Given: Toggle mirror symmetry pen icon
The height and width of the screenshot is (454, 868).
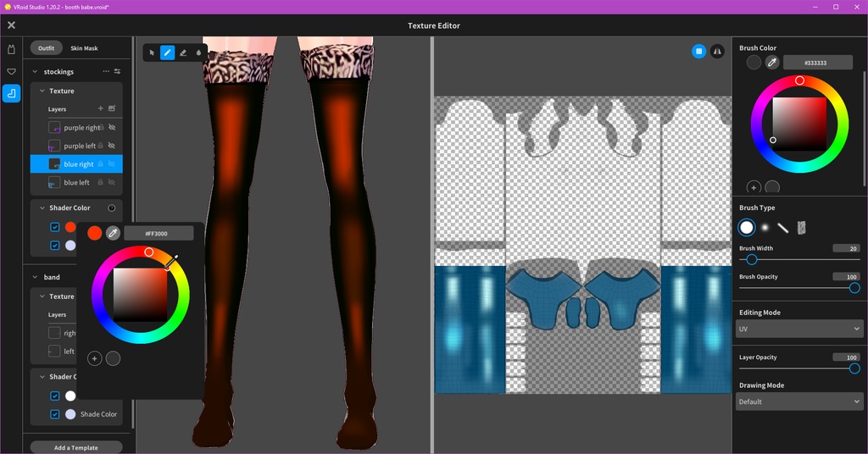Looking at the screenshot, I should click(x=717, y=52).
